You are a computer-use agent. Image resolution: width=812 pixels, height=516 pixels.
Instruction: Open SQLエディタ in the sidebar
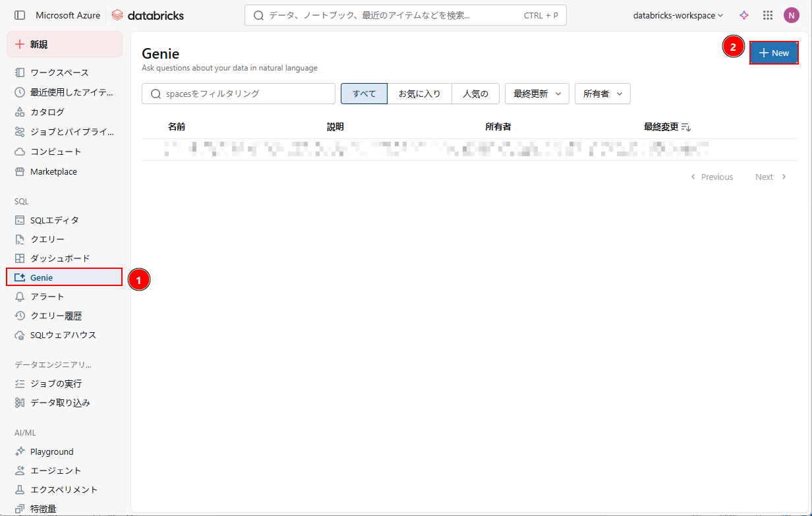tap(54, 220)
